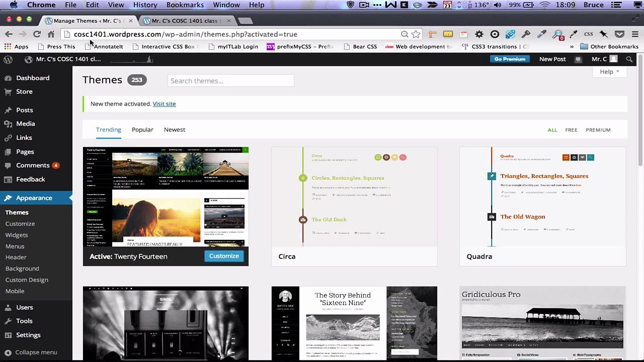Switch to the Popular themes tab
The height and width of the screenshot is (362, 644).
pyautogui.click(x=142, y=130)
